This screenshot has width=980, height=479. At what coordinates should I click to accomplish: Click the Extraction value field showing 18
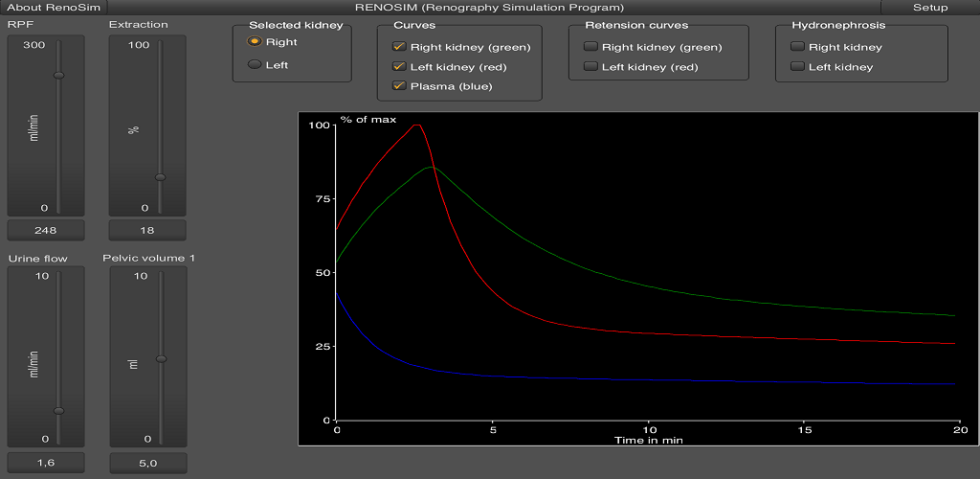tap(147, 230)
